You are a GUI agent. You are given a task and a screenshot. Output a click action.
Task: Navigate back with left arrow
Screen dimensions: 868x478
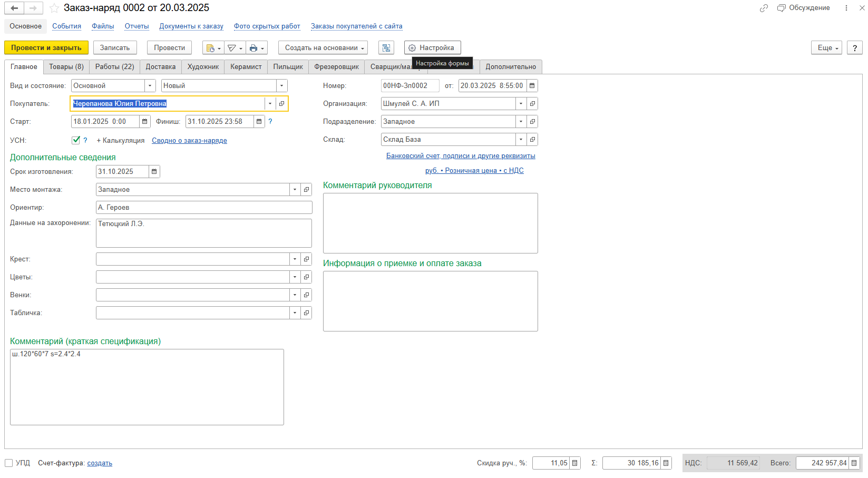14,8
